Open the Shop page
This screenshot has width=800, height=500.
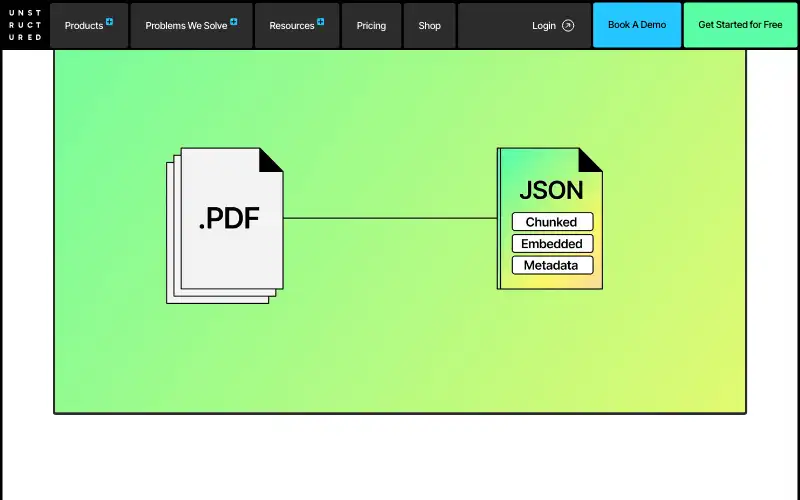[430, 26]
